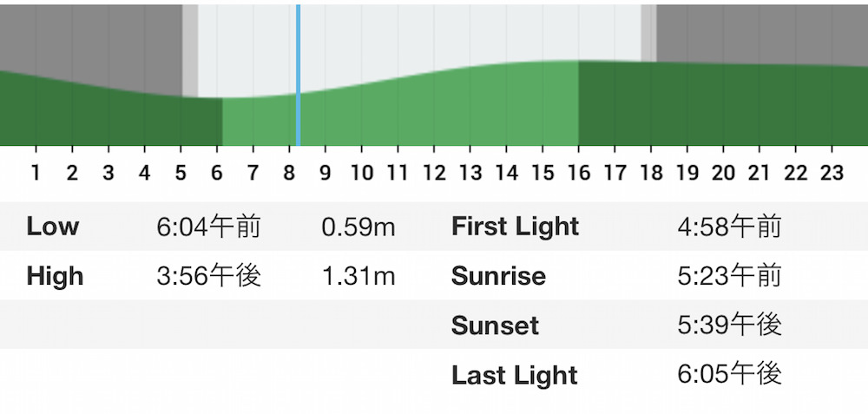Click the High tide label
868x414 pixels.
(x=55, y=276)
